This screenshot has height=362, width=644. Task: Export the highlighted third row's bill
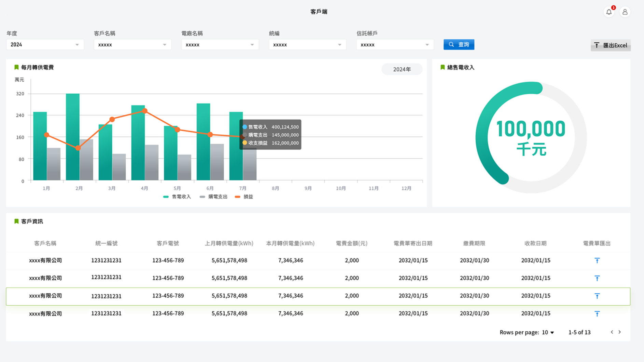(x=597, y=296)
